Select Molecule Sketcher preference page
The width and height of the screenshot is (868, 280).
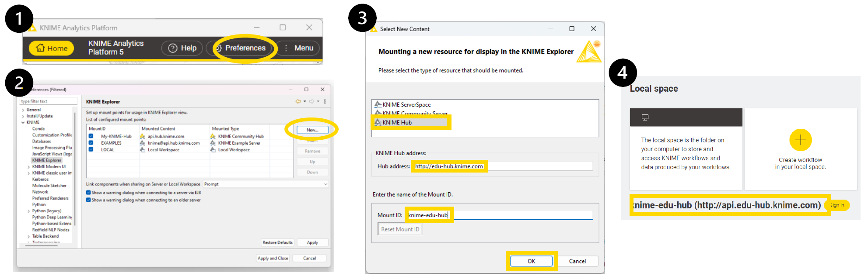(x=49, y=186)
